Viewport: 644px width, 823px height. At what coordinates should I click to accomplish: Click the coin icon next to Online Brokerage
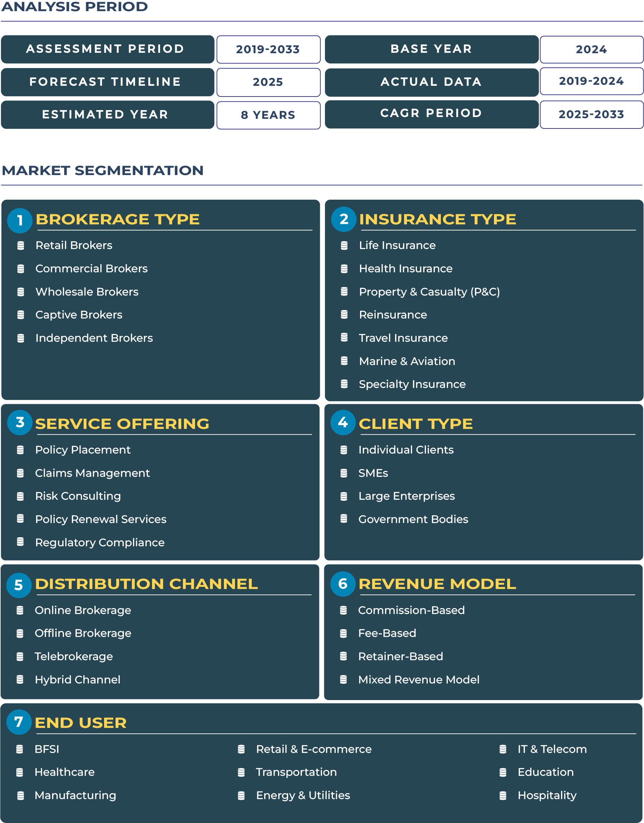pos(20,610)
